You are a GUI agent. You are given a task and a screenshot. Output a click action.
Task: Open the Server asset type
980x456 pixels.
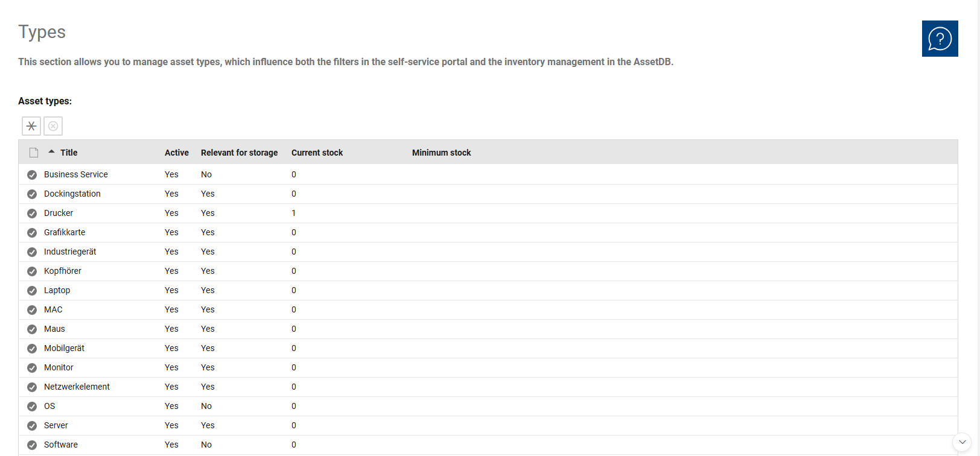[56, 425]
